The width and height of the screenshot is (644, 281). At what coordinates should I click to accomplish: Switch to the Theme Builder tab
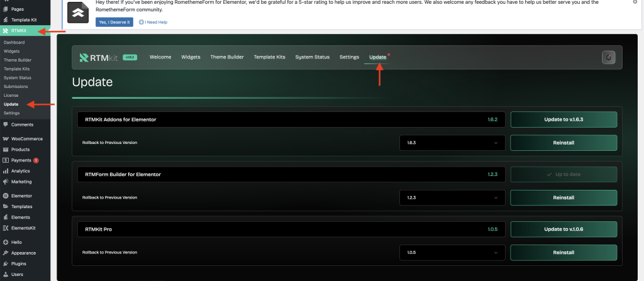(x=227, y=57)
